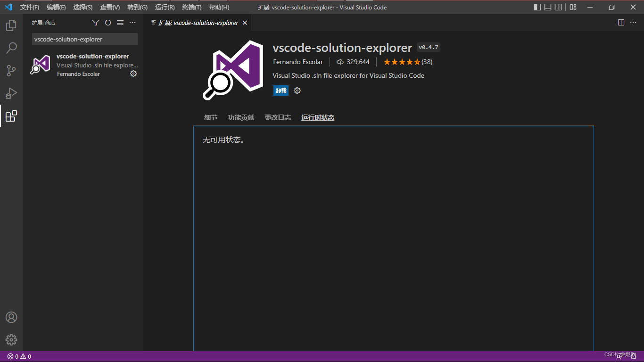Open manage gear on the sidebar extension item
Screen dimensions: 644x362
(x=133, y=74)
